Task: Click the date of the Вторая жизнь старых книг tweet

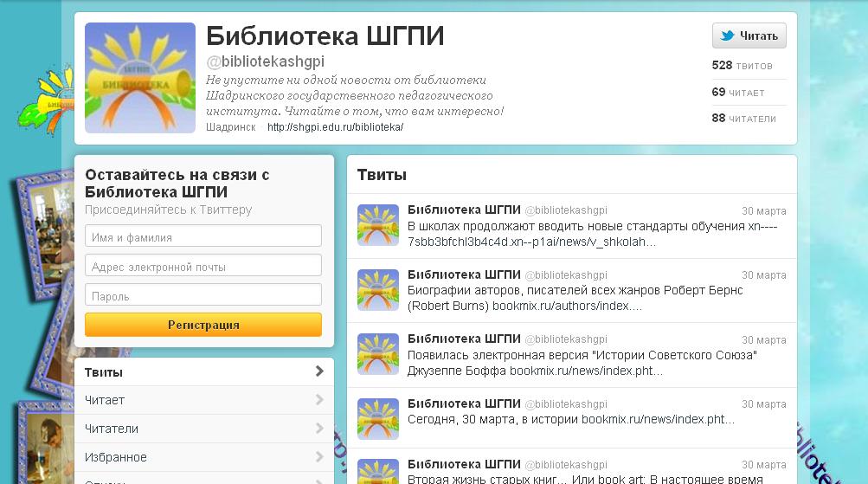Action: (x=764, y=465)
